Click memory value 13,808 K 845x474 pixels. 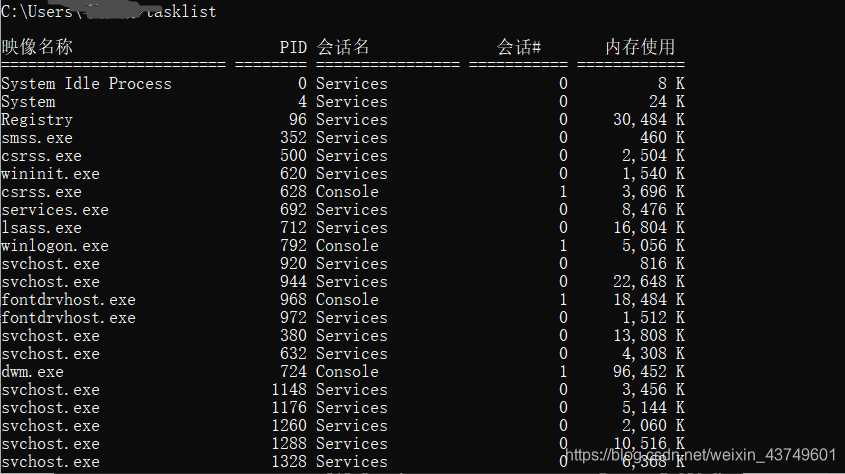point(649,336)
